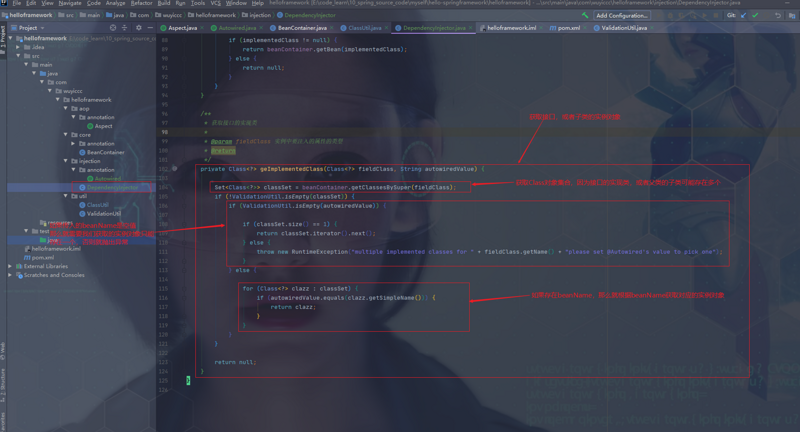Hide the Project panel with minus icon

(150, 28)
